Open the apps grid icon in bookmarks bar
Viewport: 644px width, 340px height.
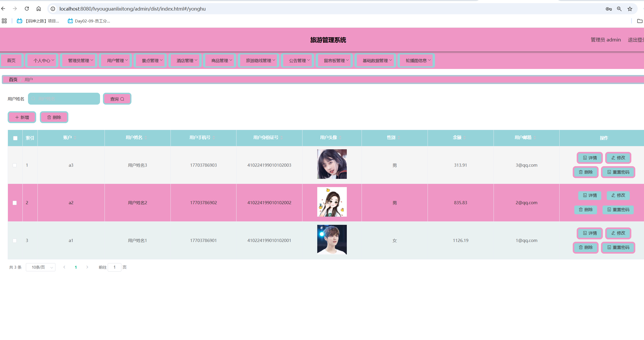click(4, 21)
